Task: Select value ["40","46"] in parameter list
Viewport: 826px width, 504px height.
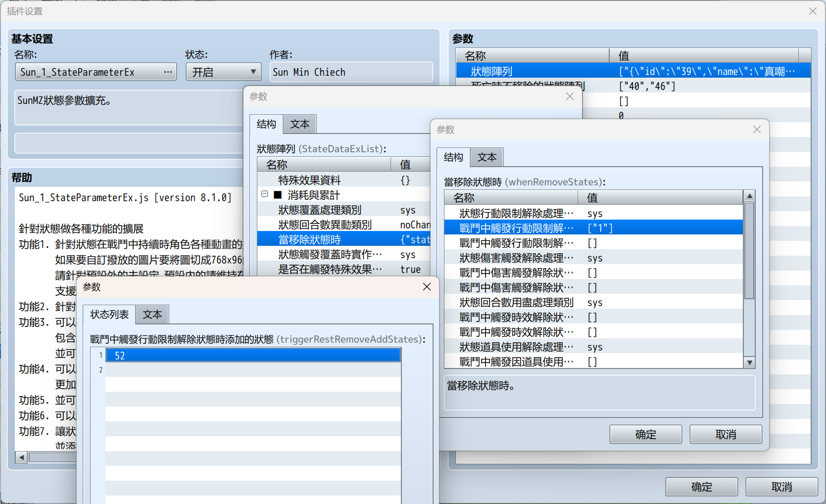Action: click(647, 87)
